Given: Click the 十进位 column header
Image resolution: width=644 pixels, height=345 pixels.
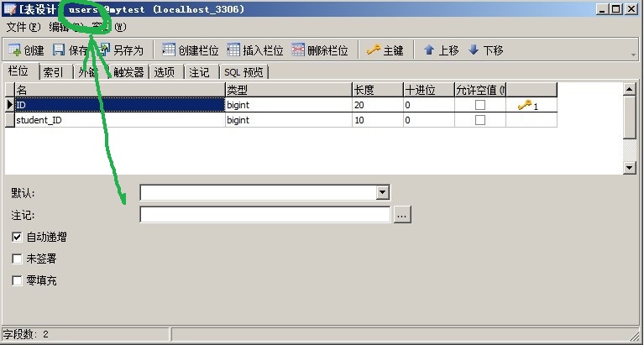Looking at the screenshot, I should (429, 90).
